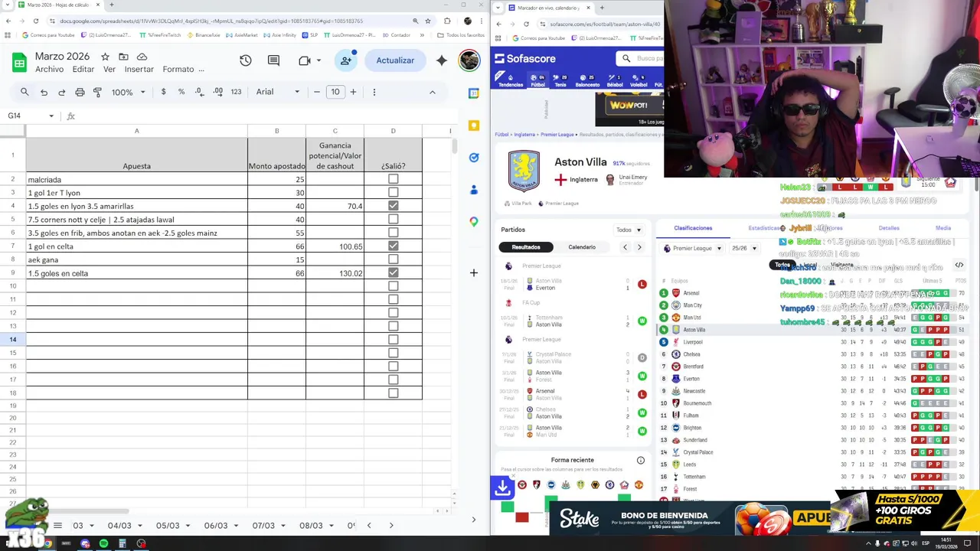The width and height of the screenshot is (980, 551).
Task: Check the cloud save status icon
Action: click(142, 57)
